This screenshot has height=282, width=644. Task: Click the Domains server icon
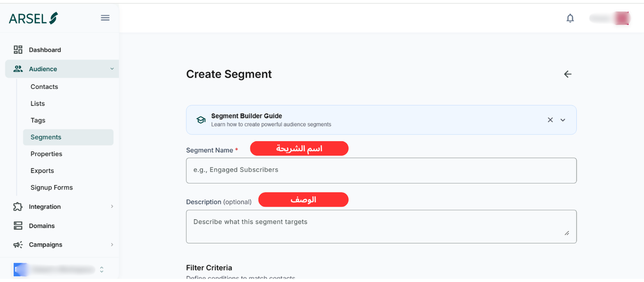pos(18,226)
